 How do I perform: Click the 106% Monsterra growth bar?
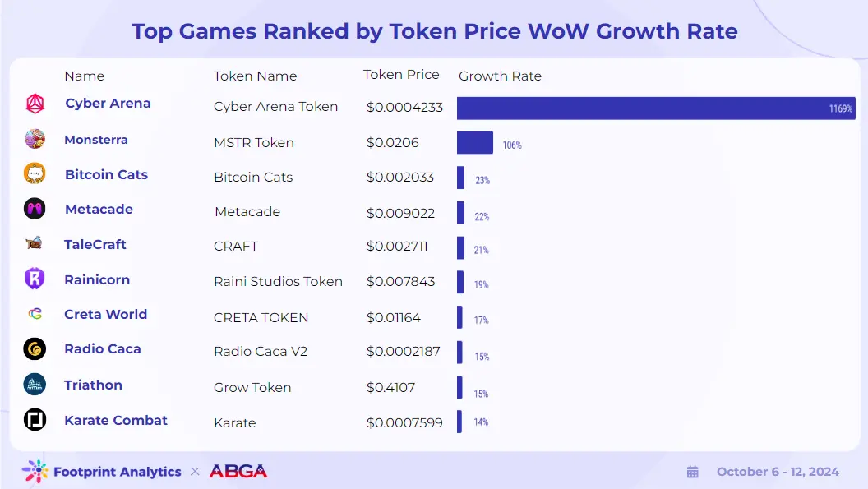tap(475, 143)
